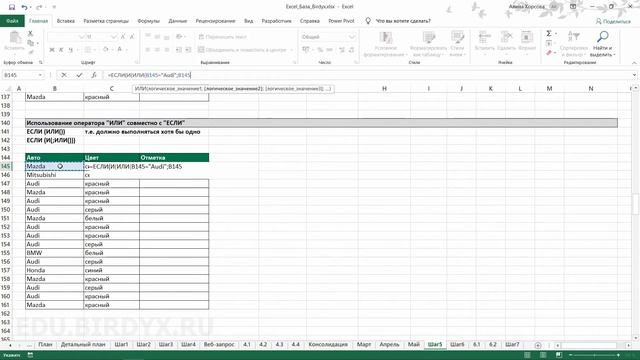
Task: Click user account name Алина Хорсова
Action: click(527, 7)
